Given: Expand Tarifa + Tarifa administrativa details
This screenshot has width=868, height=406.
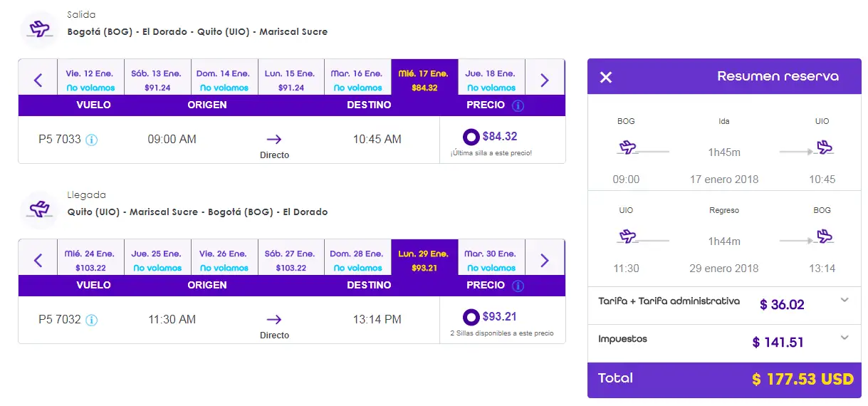Looking at the screenshot, I should click(x=845, y=300).
